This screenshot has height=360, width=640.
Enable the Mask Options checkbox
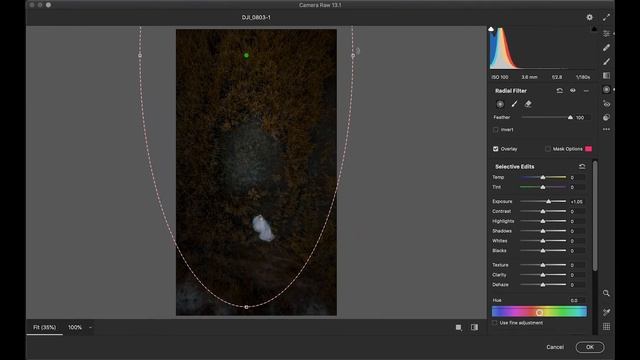coord(548,149)
